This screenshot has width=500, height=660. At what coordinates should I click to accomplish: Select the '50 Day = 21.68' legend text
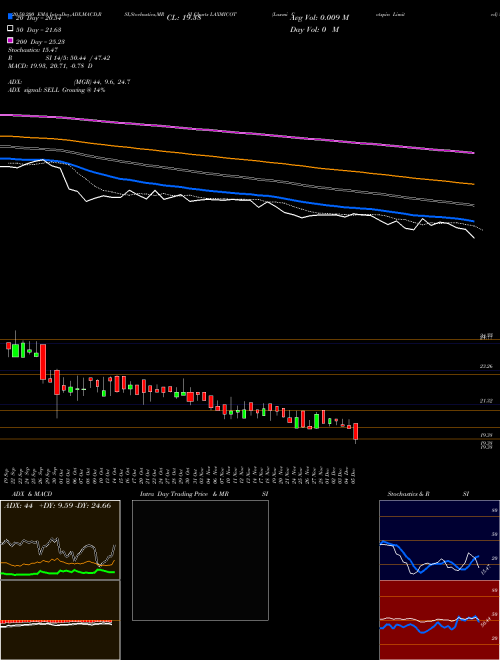pos(39,30)
